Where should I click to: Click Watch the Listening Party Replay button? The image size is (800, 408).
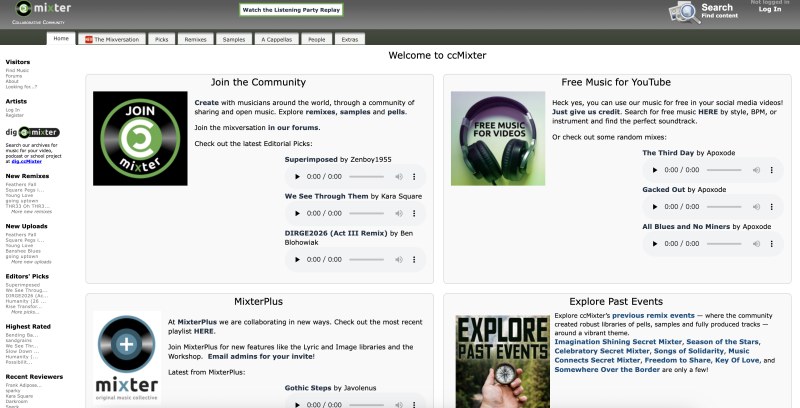(291, 10)
